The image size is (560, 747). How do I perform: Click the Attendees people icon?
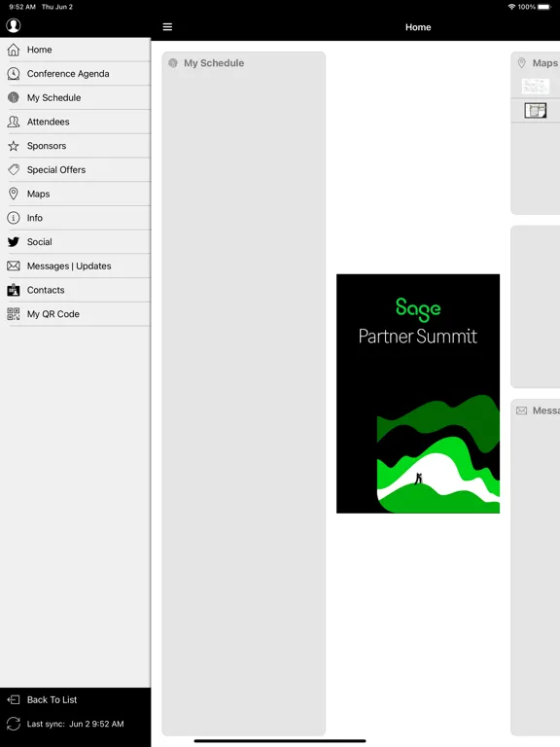(14, 122)
